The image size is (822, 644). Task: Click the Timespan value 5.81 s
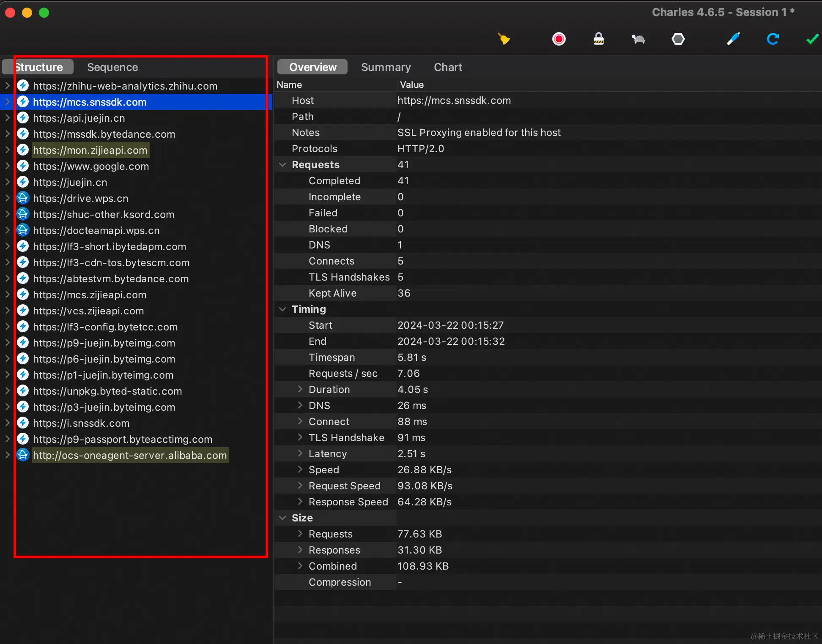412,357
